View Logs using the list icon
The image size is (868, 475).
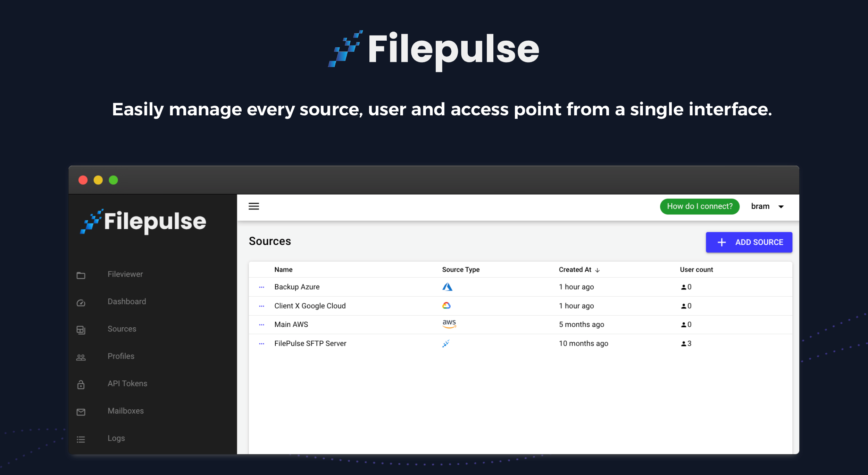tap(81, 439)
